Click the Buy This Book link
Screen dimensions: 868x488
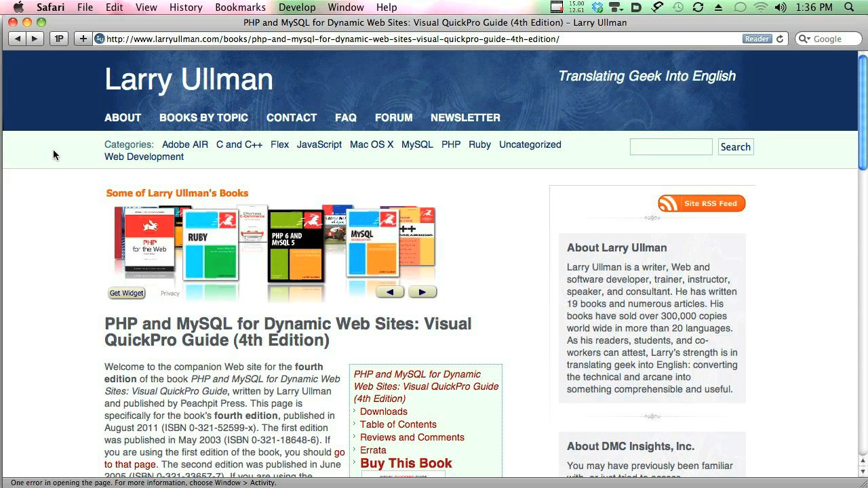pyautogui.click(x=406, y=464)
